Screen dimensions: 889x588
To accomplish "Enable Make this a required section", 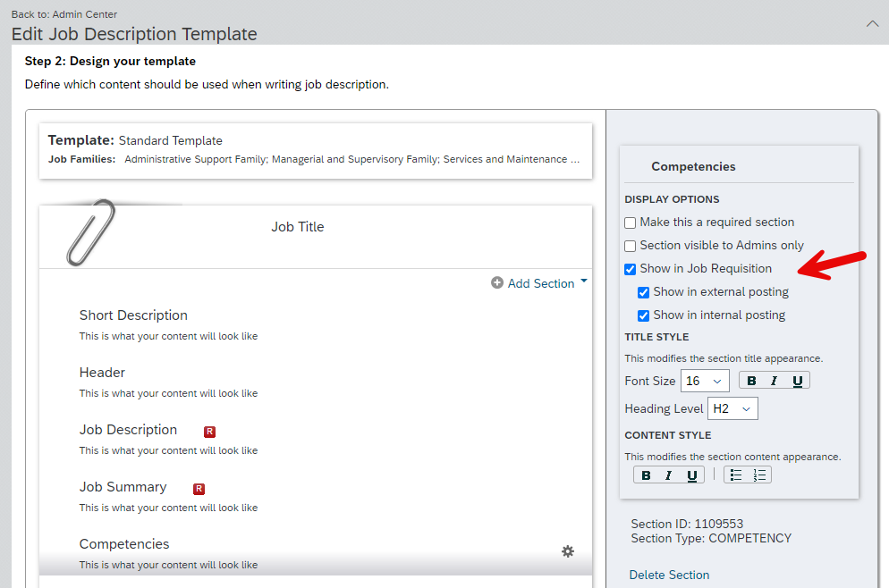I will [x=630, y=223].
